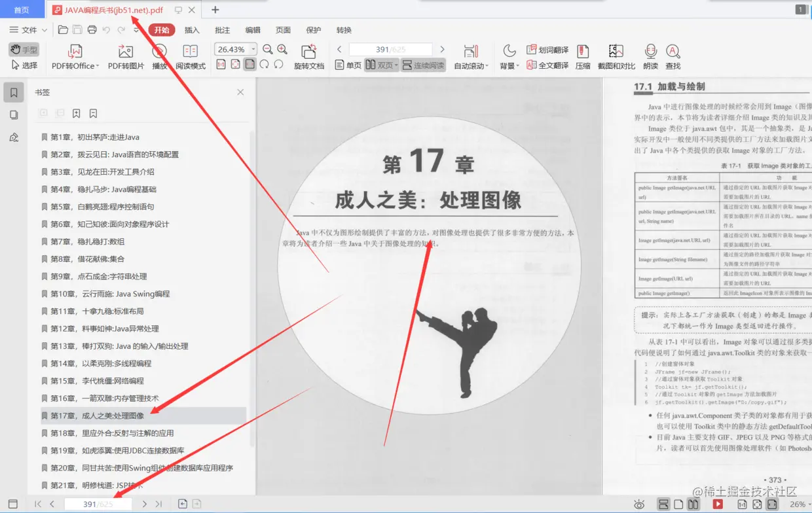Screen dimensions: 812x513
Task: Click fit page icon in toolbar
Action: pyautogui.click(x=235, y=64)
